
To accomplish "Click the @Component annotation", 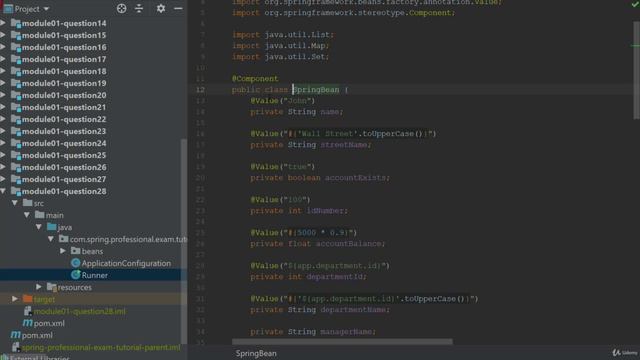I will [255, 78].
